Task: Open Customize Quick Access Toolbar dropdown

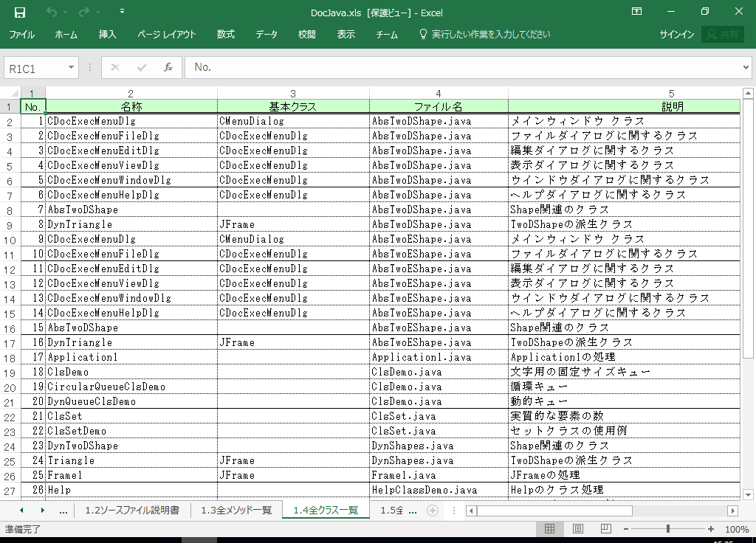Action: pos(122,13)
